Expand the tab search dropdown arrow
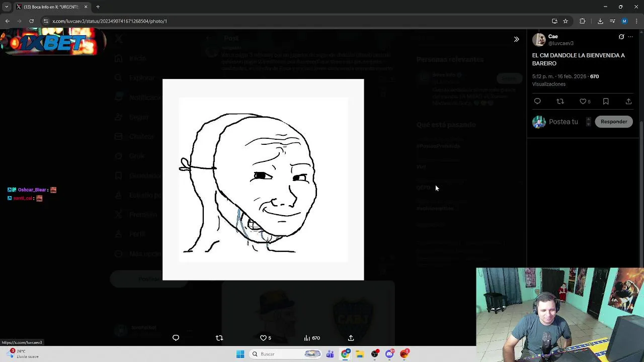Screen dimensions: 644x362 pyautogui.click(x=7, y=7)
